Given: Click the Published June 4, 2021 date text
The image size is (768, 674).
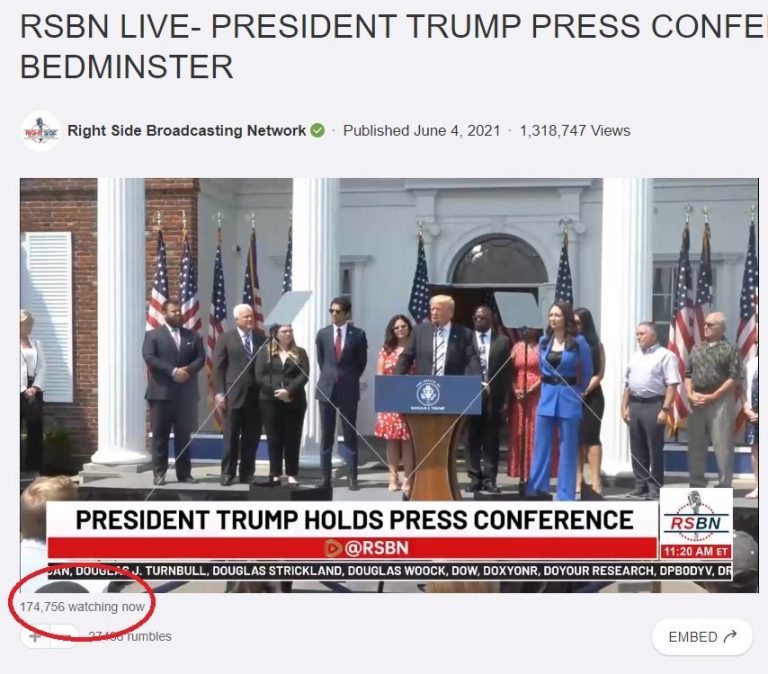Looking at the screenshot, I should [422, 131].
